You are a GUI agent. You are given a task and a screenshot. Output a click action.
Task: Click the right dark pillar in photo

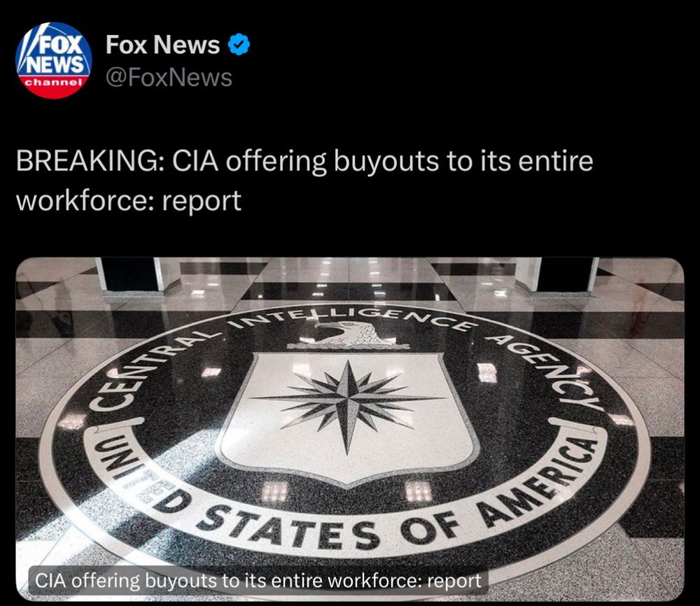[563, 274]
